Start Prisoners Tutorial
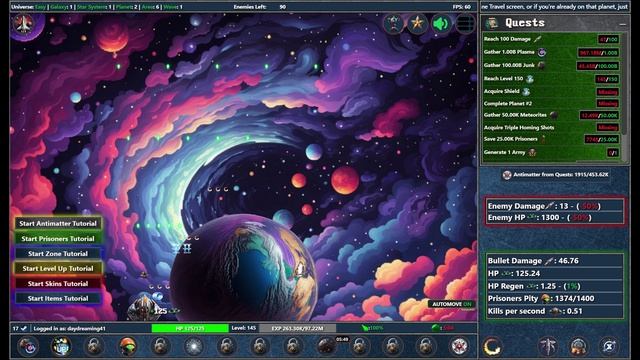The height and width of the screenshot is (360, 640). click(58, 238)
